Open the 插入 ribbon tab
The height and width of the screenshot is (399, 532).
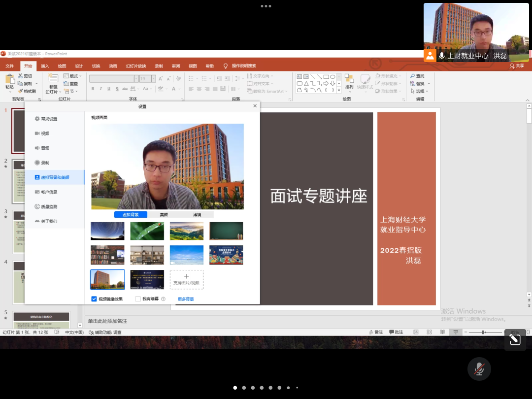coord(45,66)
